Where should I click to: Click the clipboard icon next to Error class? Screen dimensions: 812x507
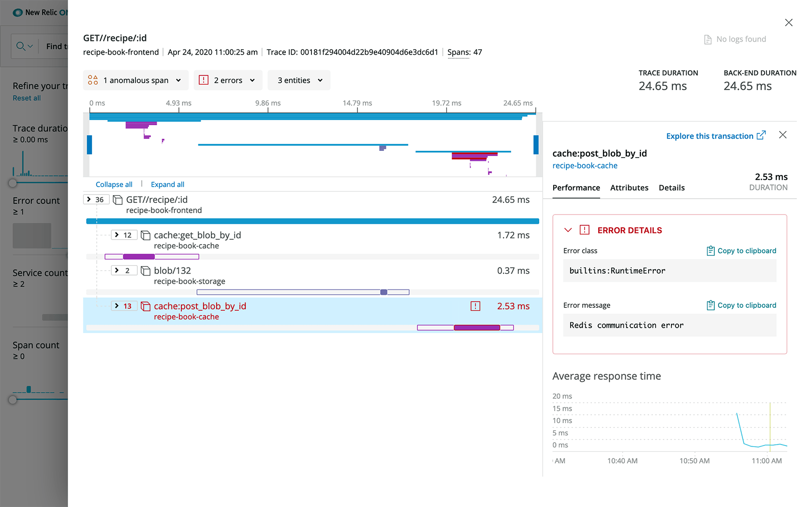click(710, 250)
